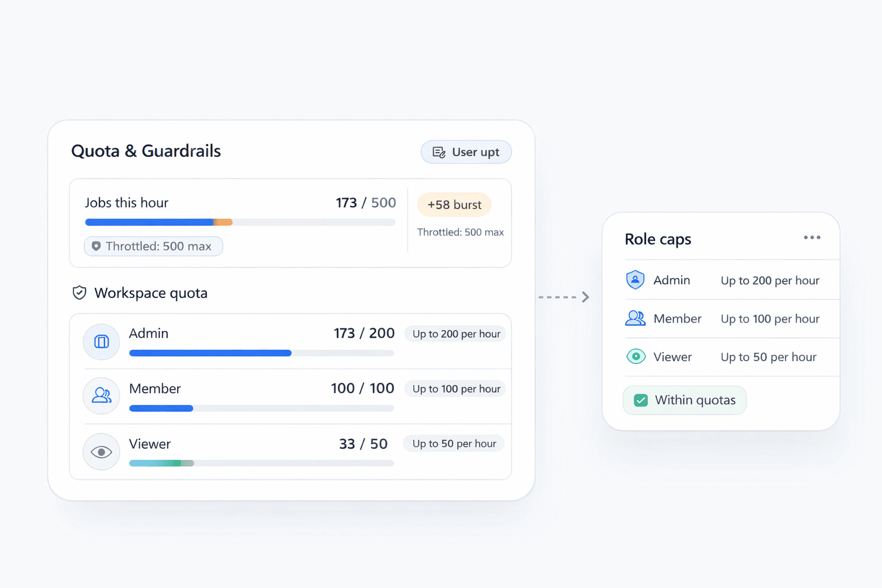This screenshot has height=588, width=882.
Task: Click the Admin icon in Workspace quota
Action: (x=102, y=342)
